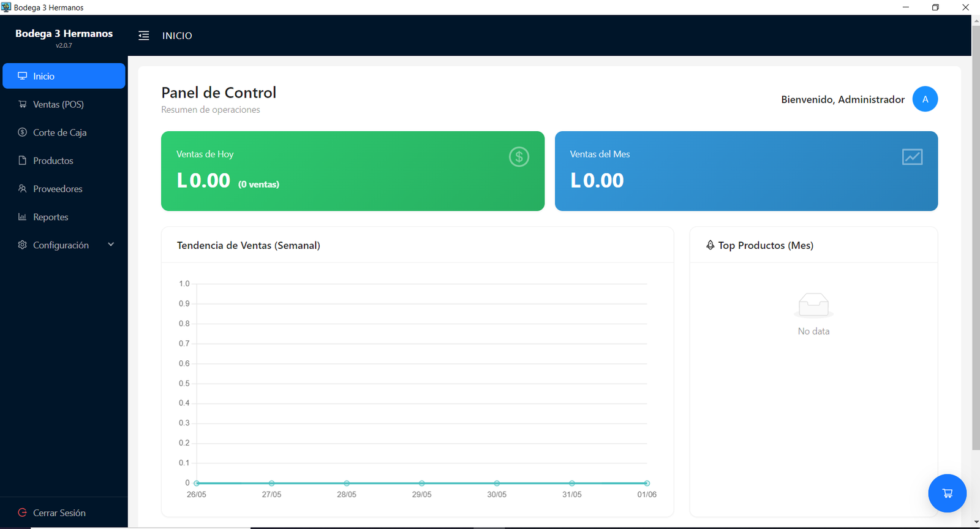The image size is (980, 529).
Task: Click the 30/05 x-axis date label
Action: (497, 494)
